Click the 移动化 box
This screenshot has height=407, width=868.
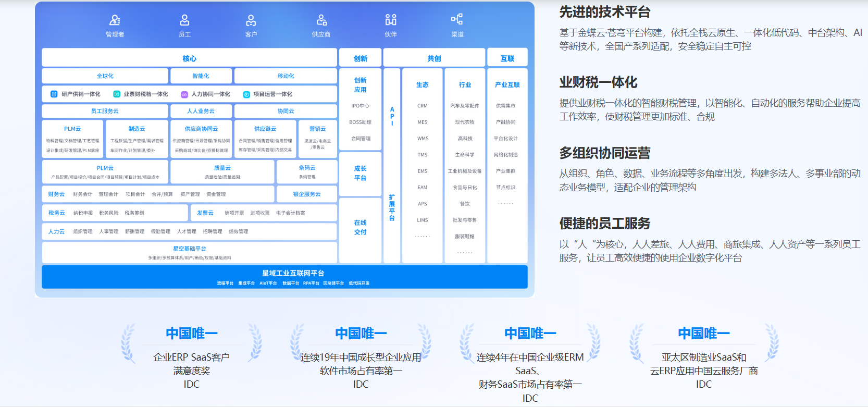pos(286,76)
